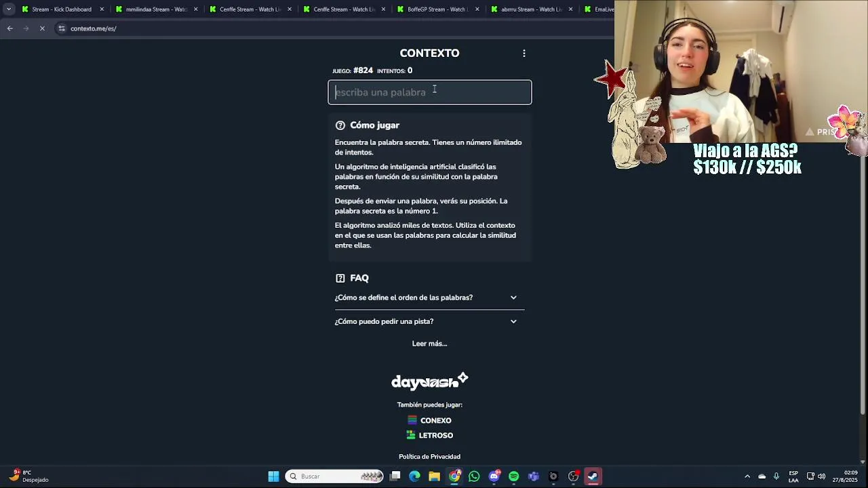868x488 pixels.
Task: Open site information icon in address bar
Action: tap(62, 28)
